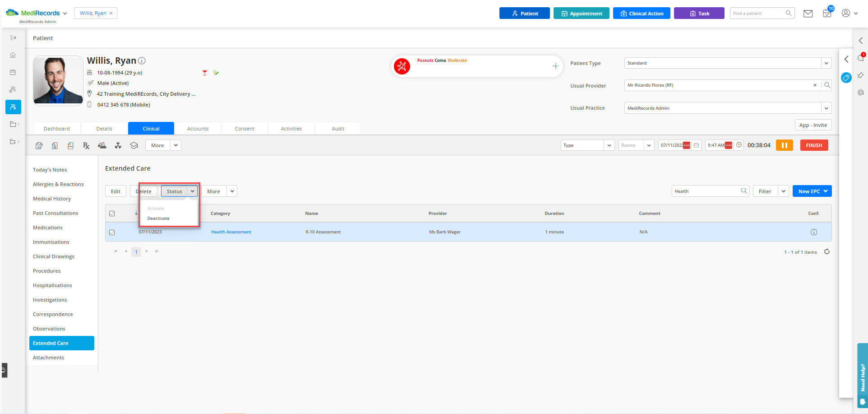Click the radiation imaging request toolbar icon
This screenshot has width=868, height=414.
118,145
